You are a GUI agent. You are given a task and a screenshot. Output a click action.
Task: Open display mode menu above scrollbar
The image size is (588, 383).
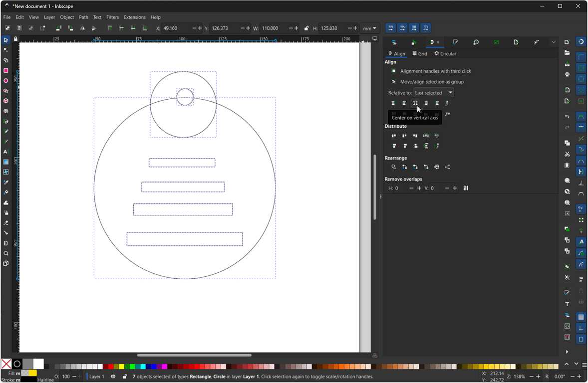[375, 38]
